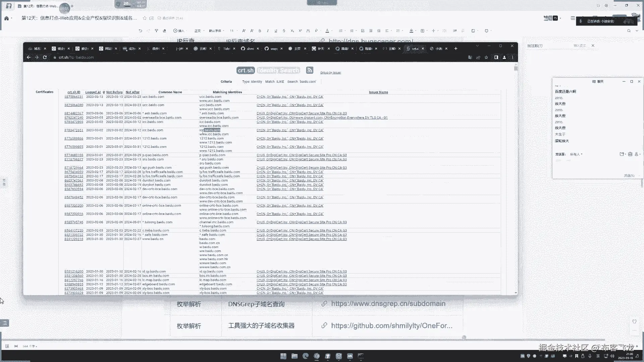Reload the crt.sh browser page
Screen dimensions: 644x362
[x=45, y=57]
